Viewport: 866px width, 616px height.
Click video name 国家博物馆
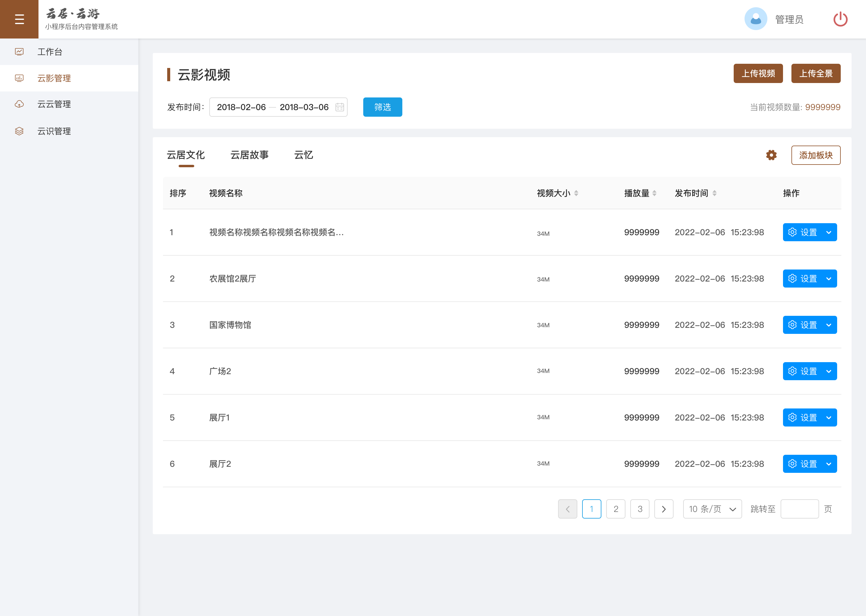230,325
